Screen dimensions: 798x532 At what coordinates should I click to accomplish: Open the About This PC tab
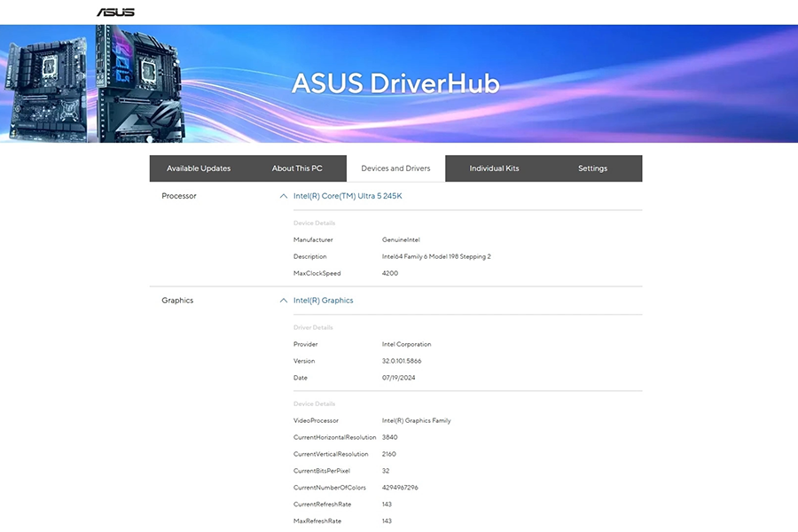pyautogui.click(x=297, y=168)
